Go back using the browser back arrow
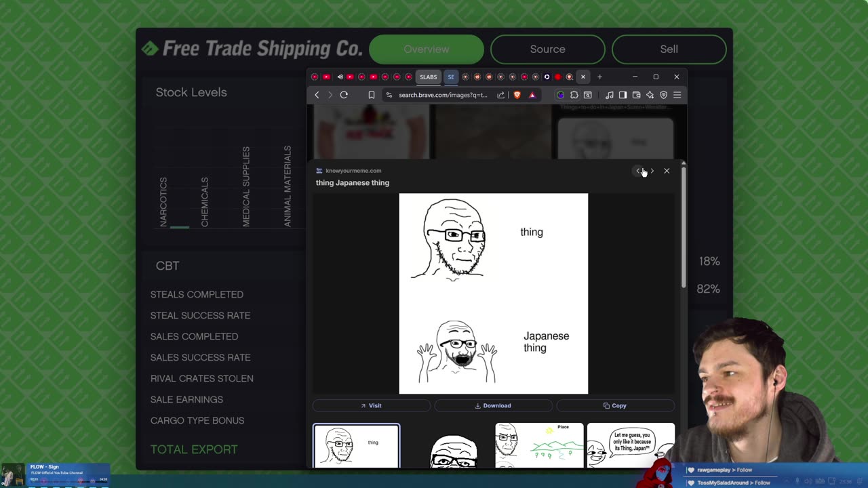Screen dimensions: 868x488 click(x=317, y=95)
